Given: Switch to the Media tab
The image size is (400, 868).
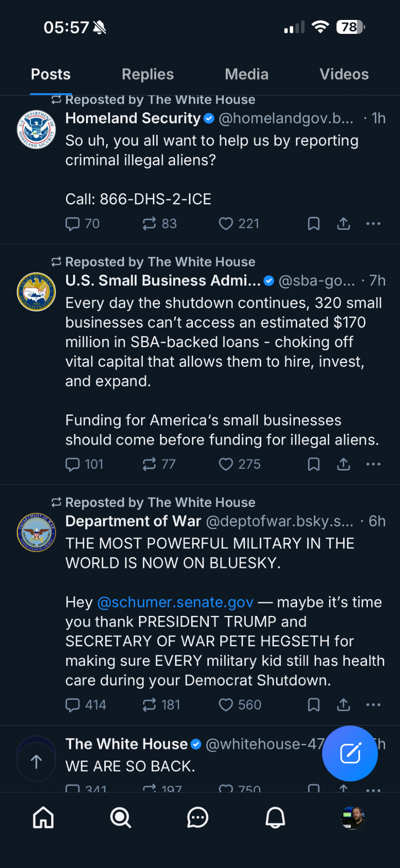Looking at the screenshot, I should coord(246,74).
